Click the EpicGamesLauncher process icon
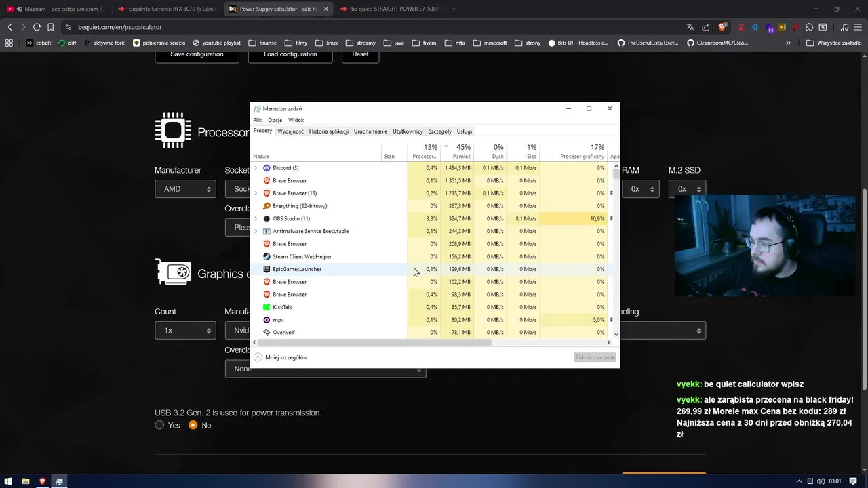This screenshot has height=488, width=868. tap(267, 269)
